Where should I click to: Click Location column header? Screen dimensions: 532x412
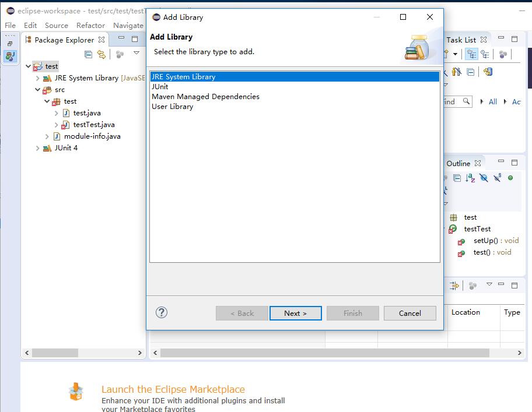click(x=466, y=312)
